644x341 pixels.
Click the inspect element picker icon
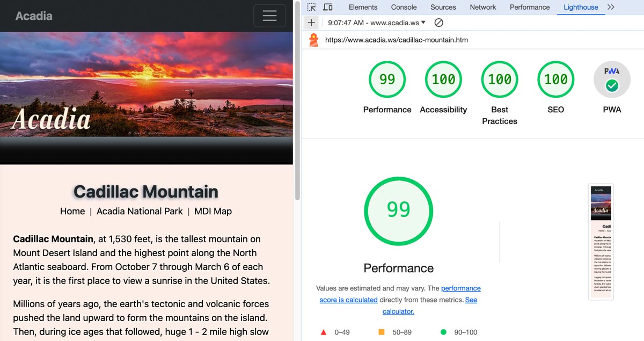tap(312, 7)
